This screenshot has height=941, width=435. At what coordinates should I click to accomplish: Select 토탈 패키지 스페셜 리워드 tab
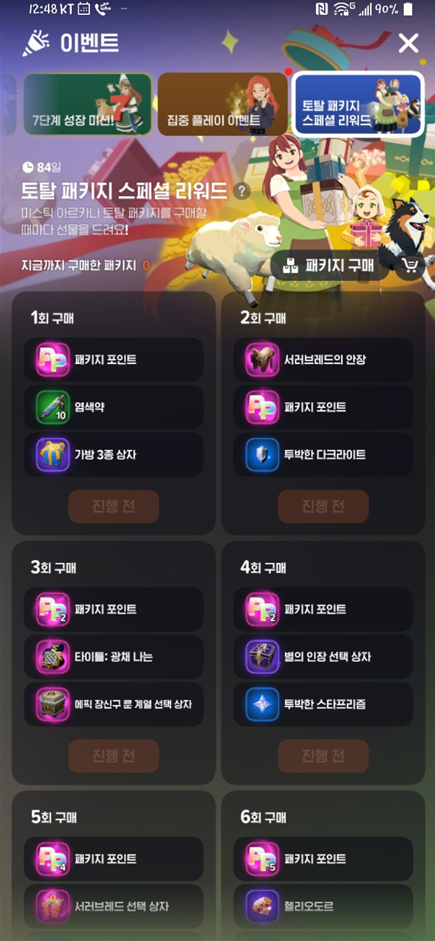click(358, 104)
